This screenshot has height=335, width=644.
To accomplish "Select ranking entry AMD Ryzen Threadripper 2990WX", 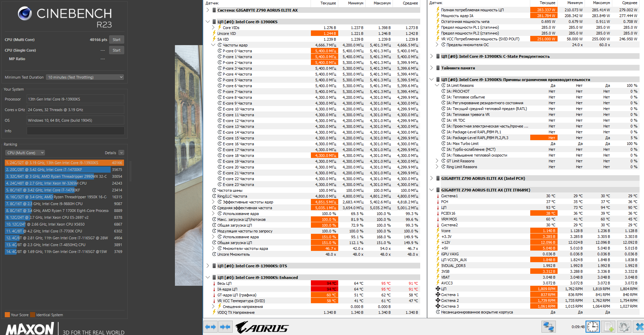I will point(64,176).
